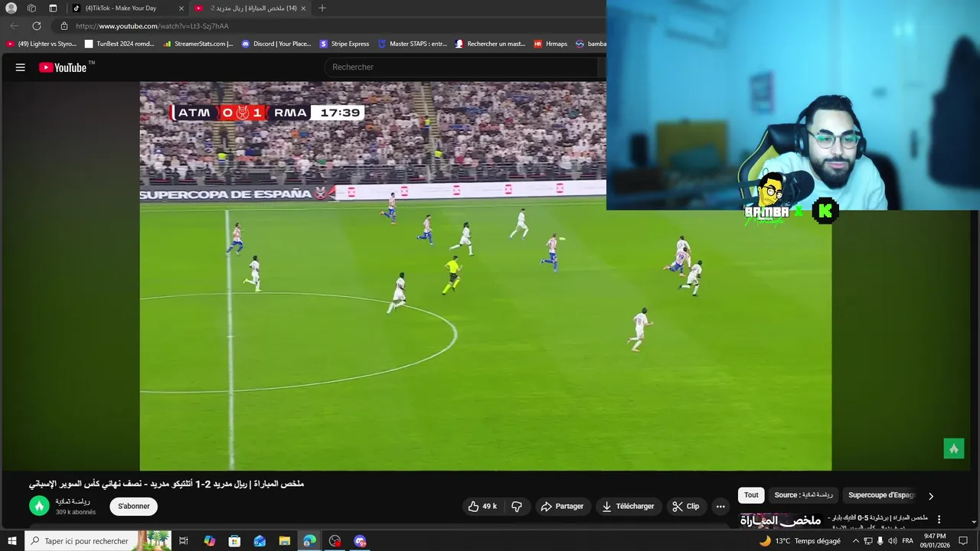The width and height of the screenshot is (980, 551).
Task: Open File Explorer from taskbar
Action: coord(285,541)
